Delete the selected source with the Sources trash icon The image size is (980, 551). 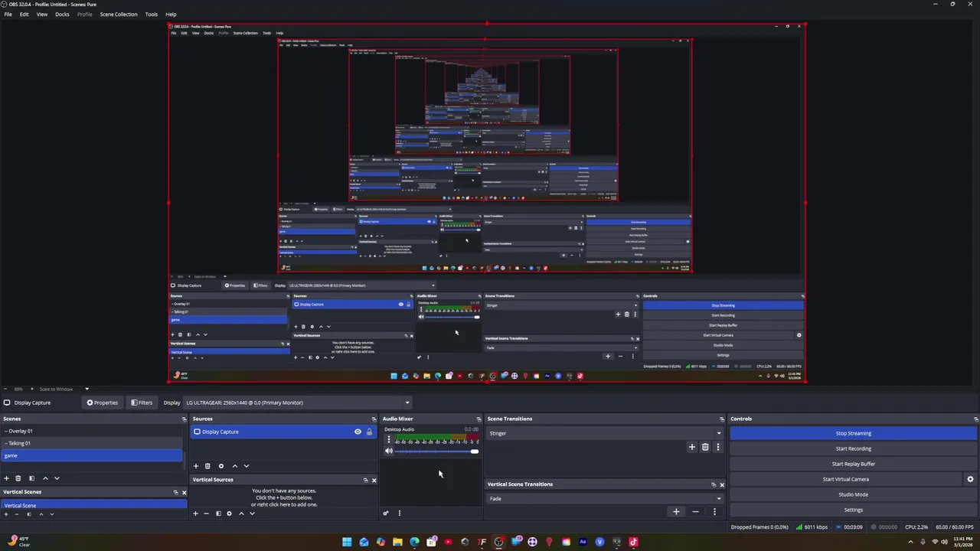(207, 466)
